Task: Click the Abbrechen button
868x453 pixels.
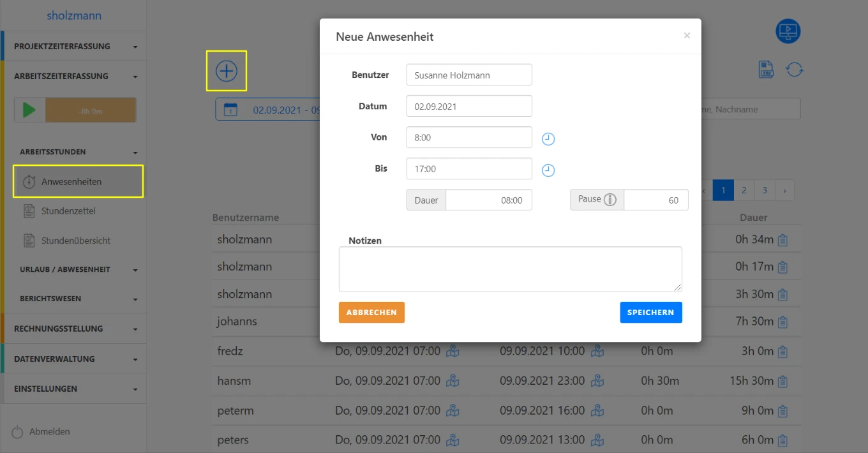Action: point(371,313)
